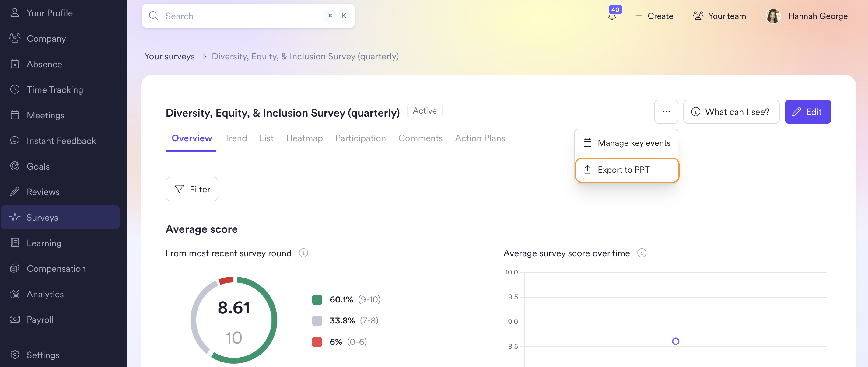
Task: Click the green 9-10 legend swatch
Action: [x=317, y=299]
